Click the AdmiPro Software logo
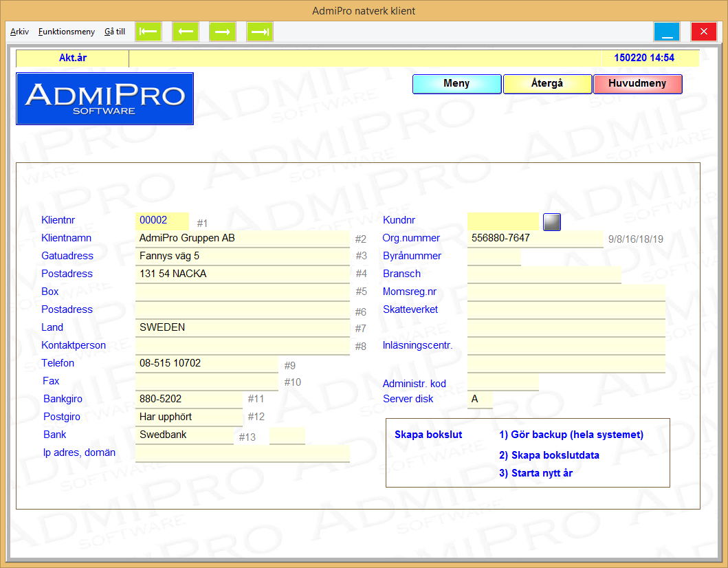 [x=104, y=99]
